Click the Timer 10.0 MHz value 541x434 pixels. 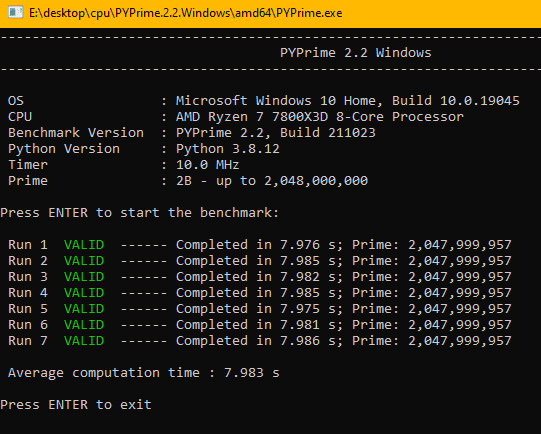coord(207,165)
